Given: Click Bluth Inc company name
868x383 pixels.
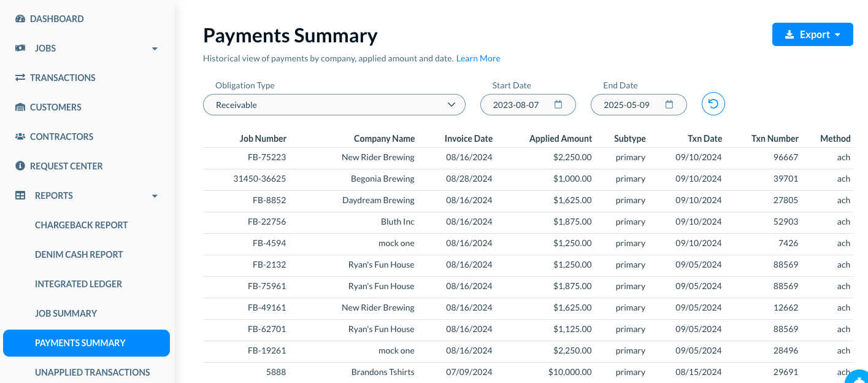Looking at the screenshot, I should (x=398, y=222).
